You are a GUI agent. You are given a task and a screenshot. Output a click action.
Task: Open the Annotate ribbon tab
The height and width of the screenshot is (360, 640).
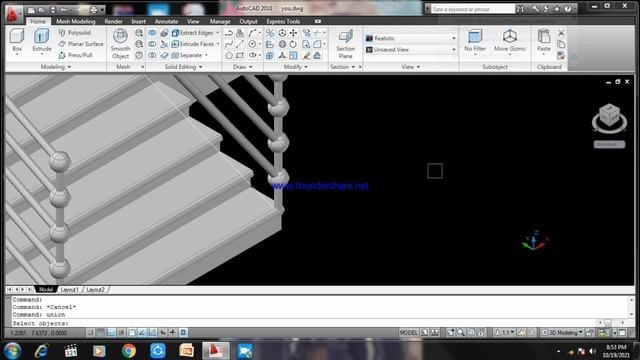[166, 21]
